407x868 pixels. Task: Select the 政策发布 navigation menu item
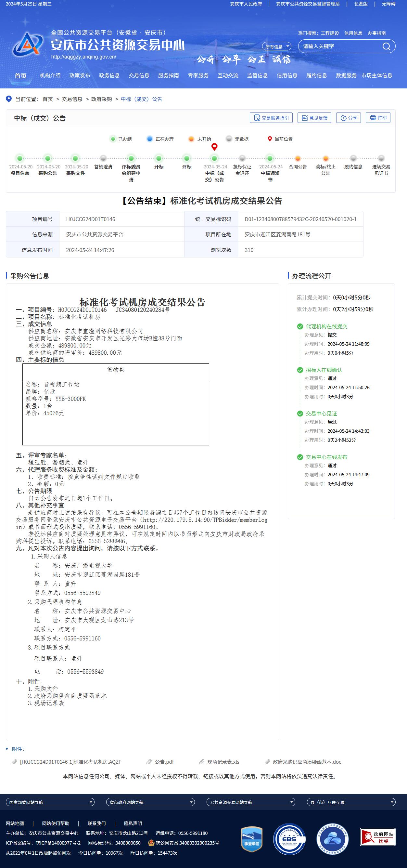tap(80, 75)
